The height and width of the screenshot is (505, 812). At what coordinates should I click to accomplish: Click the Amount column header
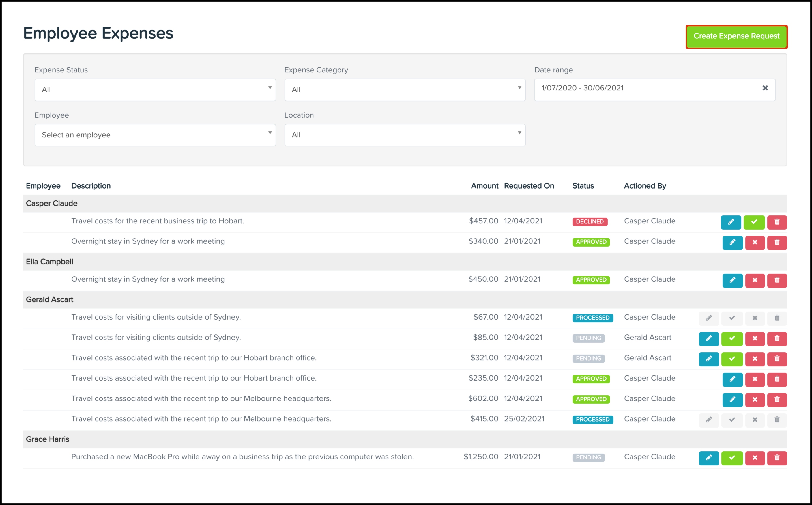coord(484,186)
